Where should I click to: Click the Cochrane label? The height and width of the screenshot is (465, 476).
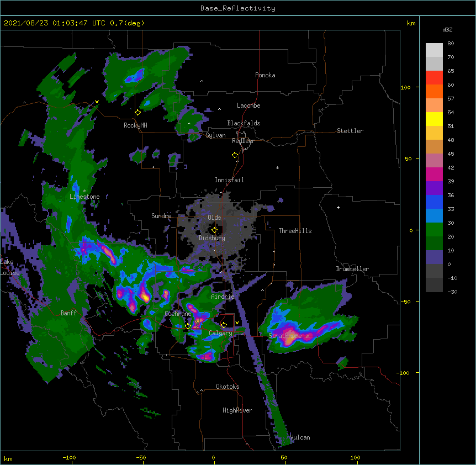pos(178,314)
